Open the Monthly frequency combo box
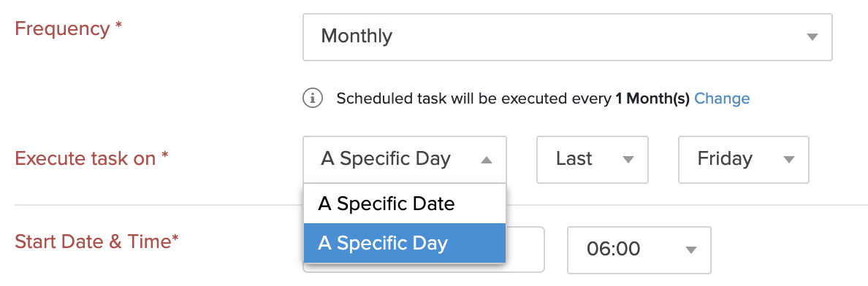868x286 pixels. coord(568,37)
